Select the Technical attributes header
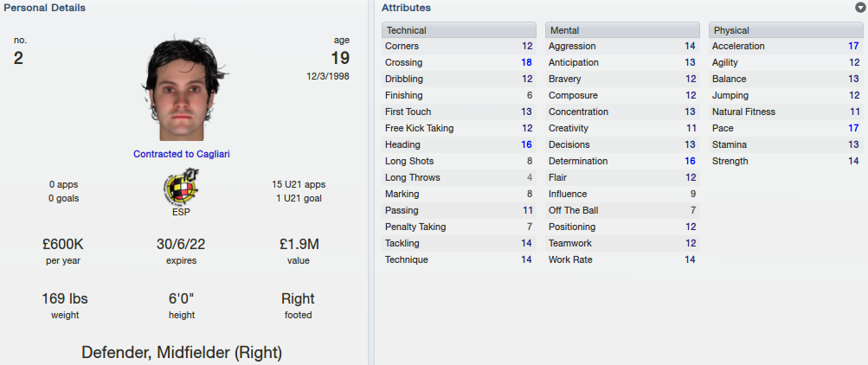The height and width of the screenshot is (365, 868). click(459, 30)
